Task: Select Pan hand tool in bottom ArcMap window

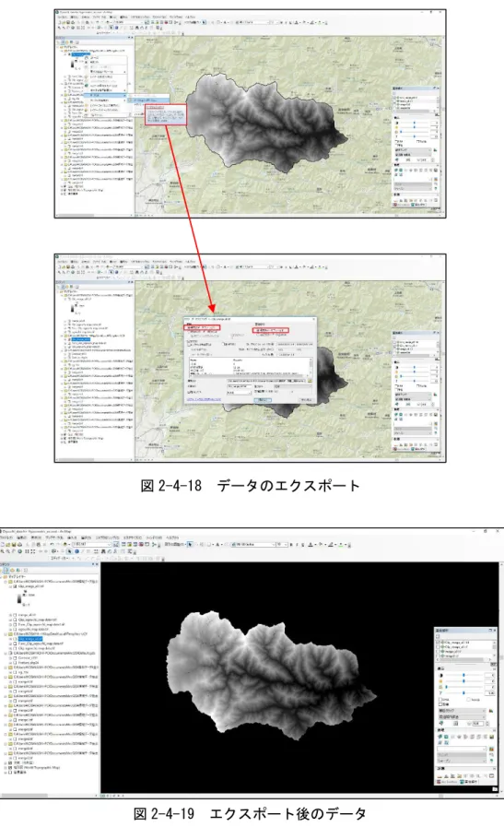Action: point(13,551)
